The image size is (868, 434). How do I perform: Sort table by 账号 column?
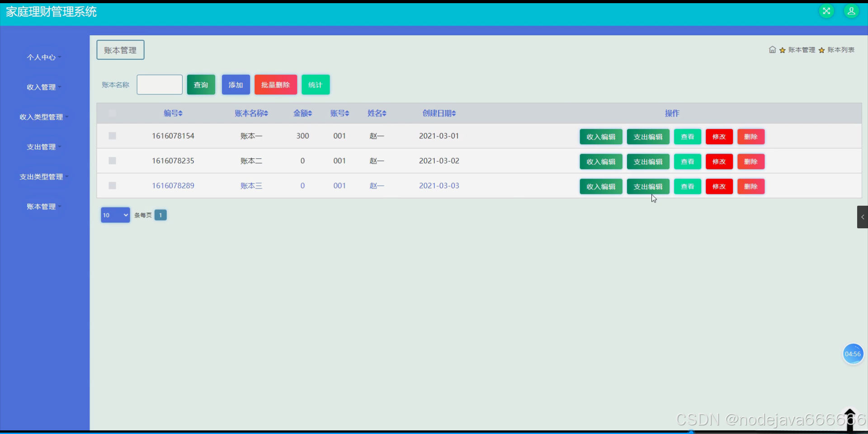[x=340, y=113]
